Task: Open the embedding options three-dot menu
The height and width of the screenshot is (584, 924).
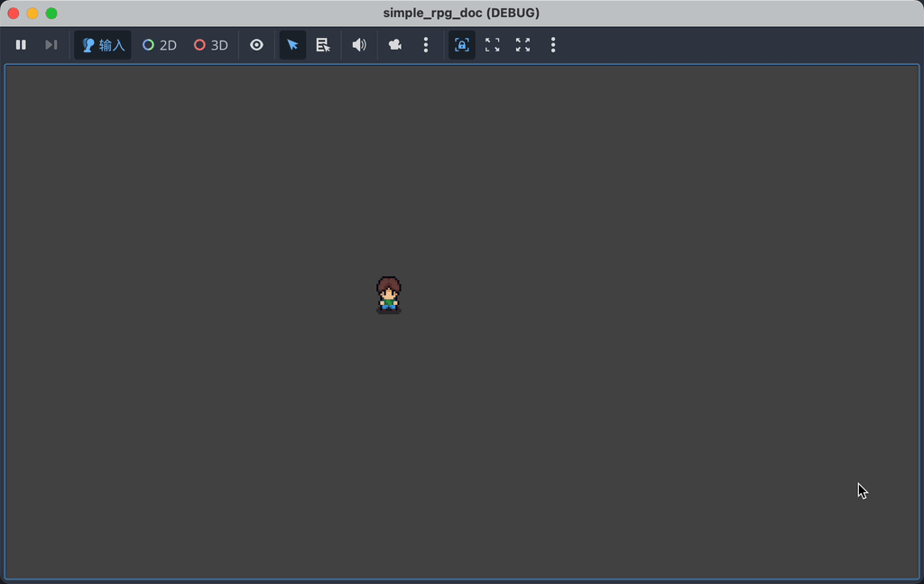Action: click(x=553, y=45)
